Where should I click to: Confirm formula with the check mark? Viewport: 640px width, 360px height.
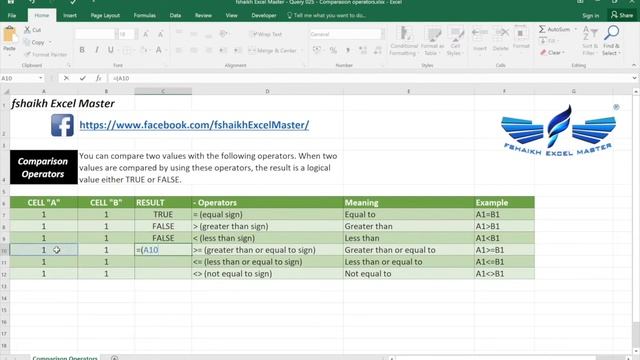tap(82, 78)
